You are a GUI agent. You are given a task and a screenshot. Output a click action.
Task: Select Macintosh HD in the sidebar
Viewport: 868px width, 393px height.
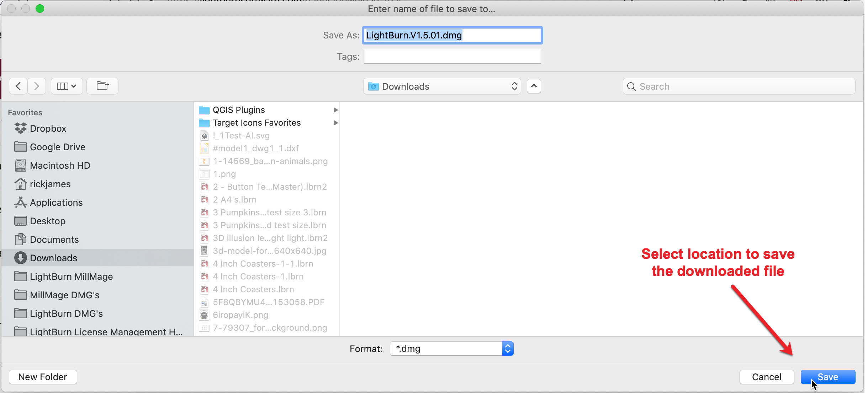point(98,166)
